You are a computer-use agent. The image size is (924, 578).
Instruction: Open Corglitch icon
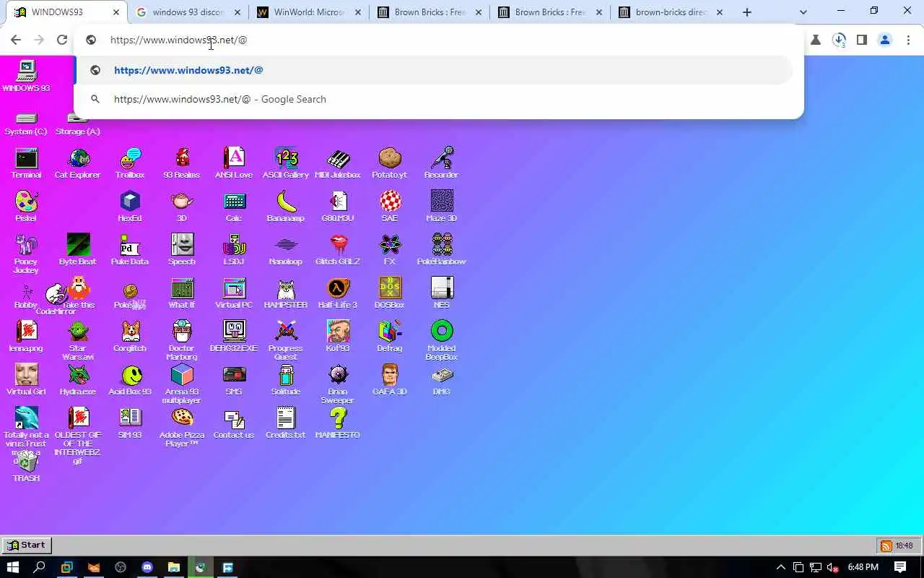click(x=130, y=337)
